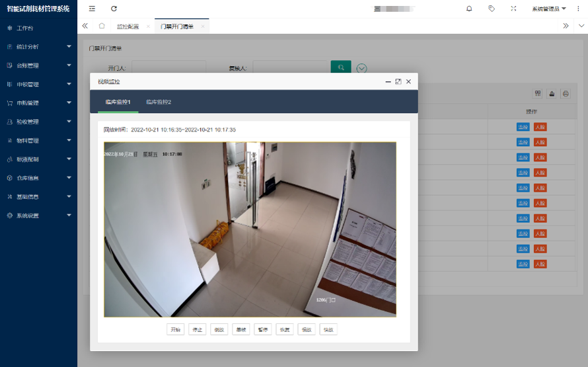Viewport: 588px width, 367px height.
Task: Click the tag icon in header
Action: coord(492,9)
